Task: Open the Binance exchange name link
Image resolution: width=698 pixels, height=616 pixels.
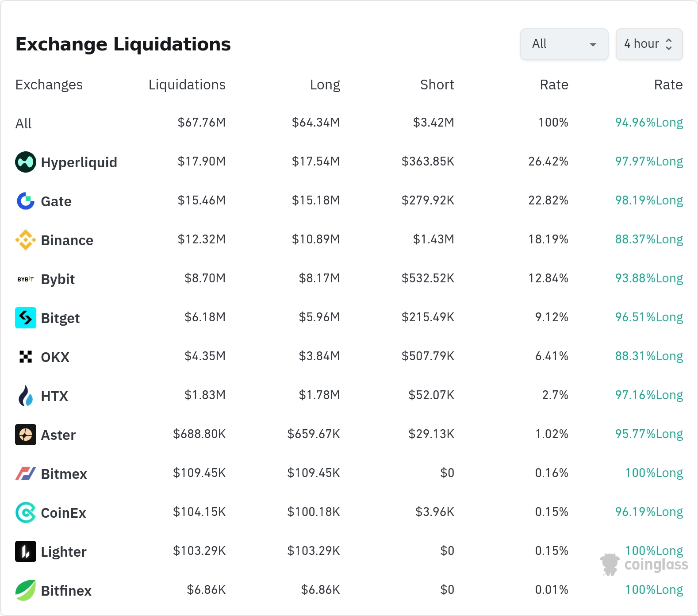Action: pos(67,240)
